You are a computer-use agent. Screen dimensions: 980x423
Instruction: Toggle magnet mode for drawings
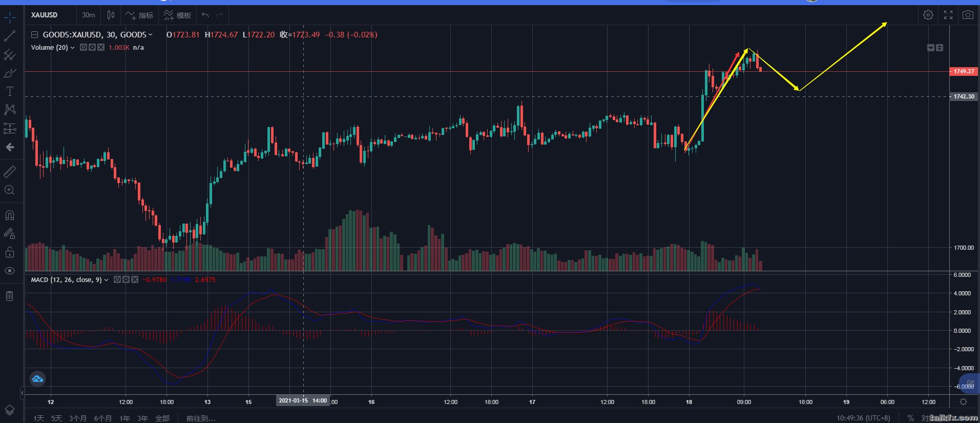[x=10, y=215]
